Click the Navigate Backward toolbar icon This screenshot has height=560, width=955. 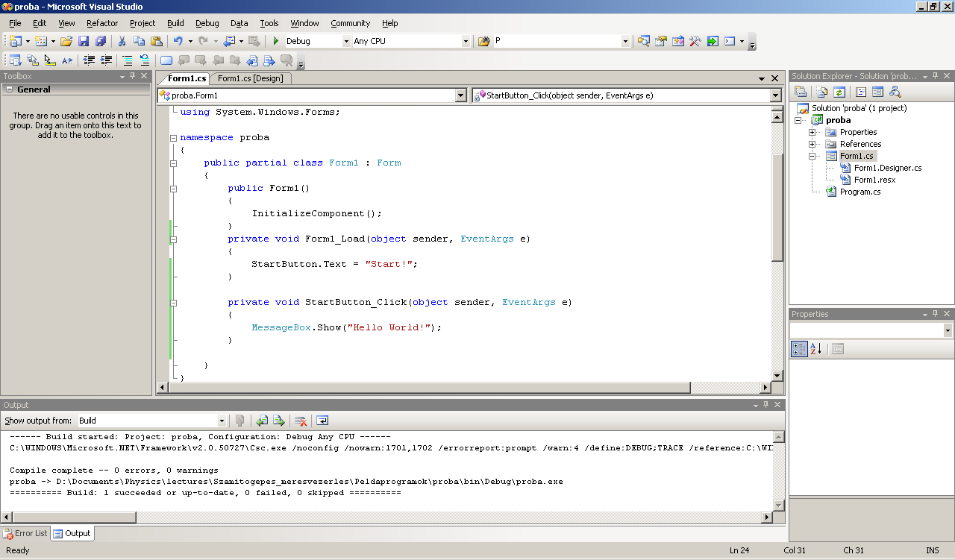point(230,41)
